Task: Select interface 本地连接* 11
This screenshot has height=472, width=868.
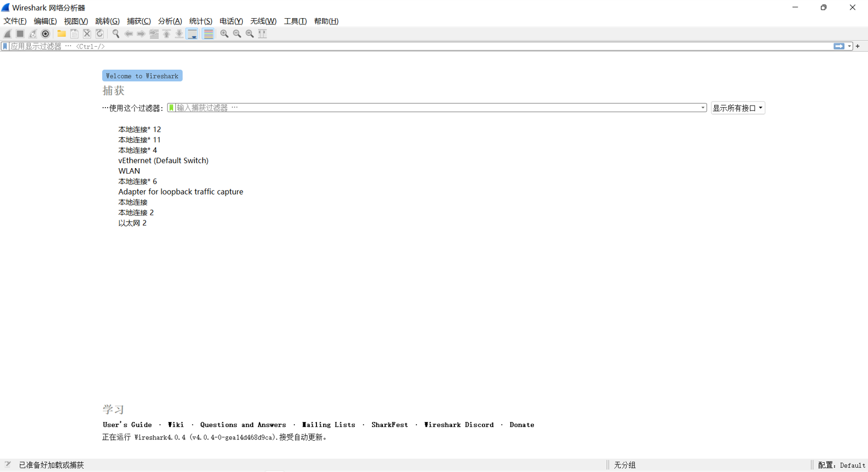Action: point(140,140)
